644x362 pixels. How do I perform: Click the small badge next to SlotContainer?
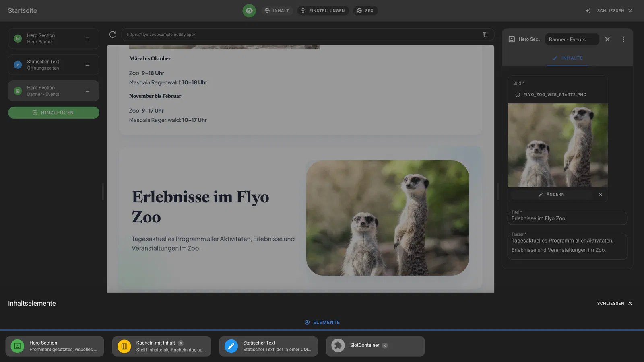[385, 346]
